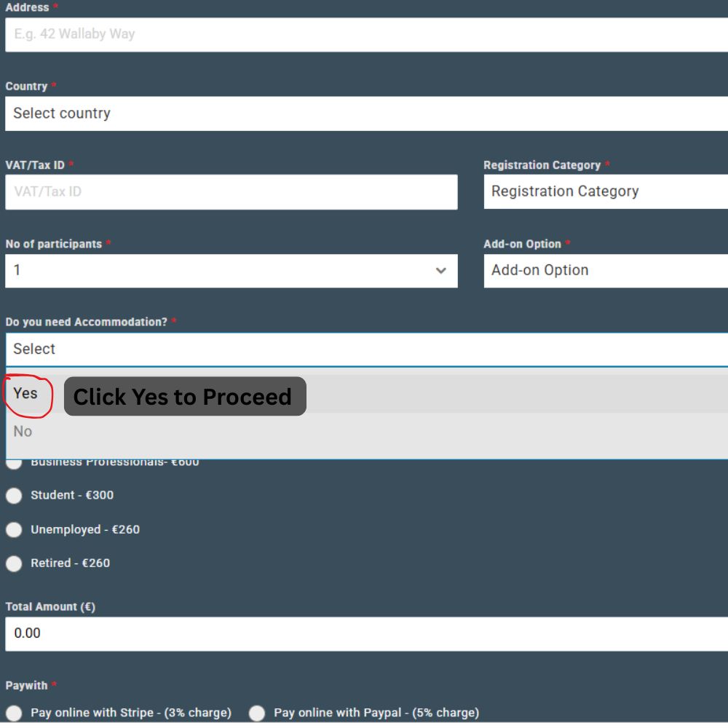Click the chevron arrow in participants dropdown
The image size is (728, 728).
click(x=440, y=271)
